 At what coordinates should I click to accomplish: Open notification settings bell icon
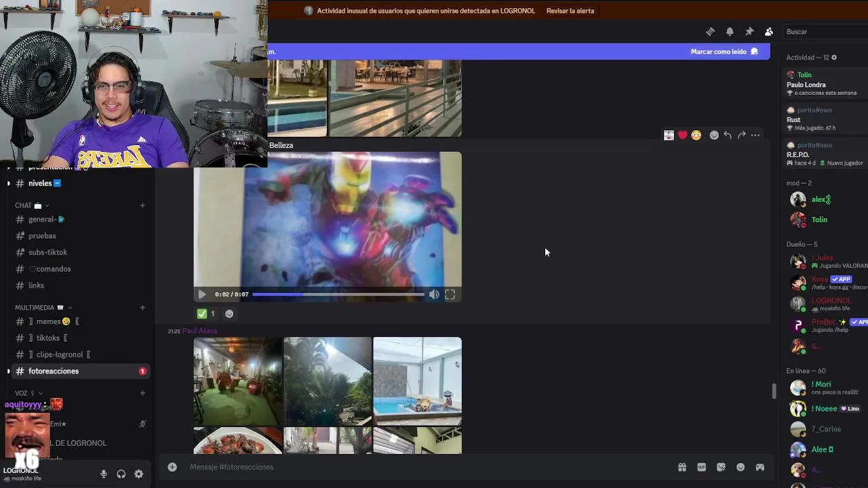coord(730,32)
